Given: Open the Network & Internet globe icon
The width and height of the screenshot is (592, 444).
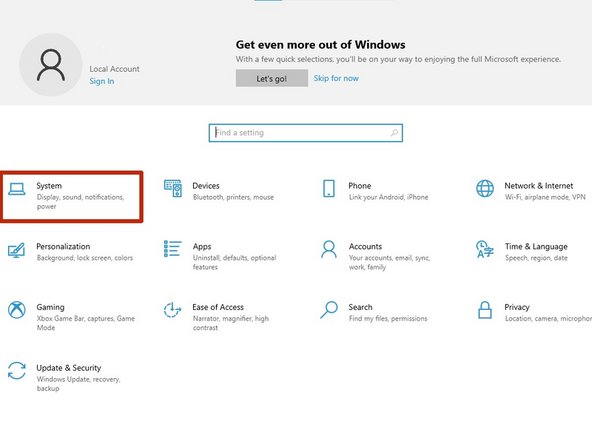Looking at the screenshot, I should pyautogui.click(x=485, y=188).
